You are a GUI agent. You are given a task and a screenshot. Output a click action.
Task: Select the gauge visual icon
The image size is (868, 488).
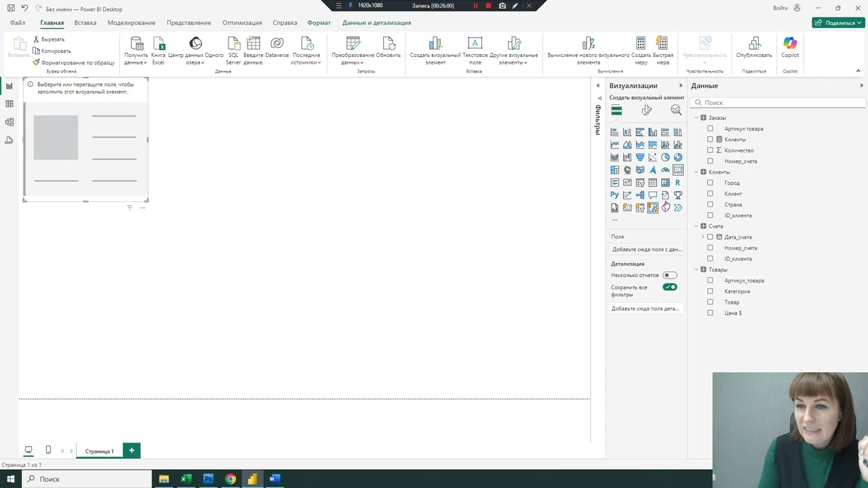coord(665,170)
